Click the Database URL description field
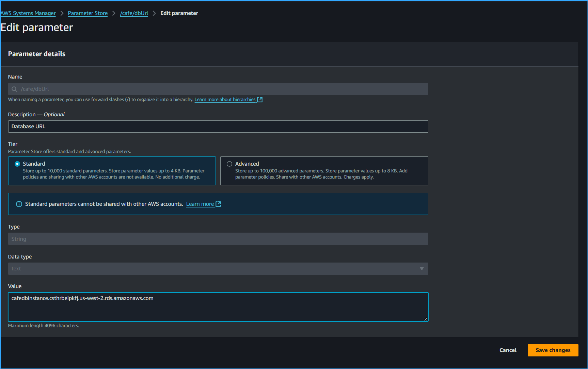Screen dimensions: 588x369 (x=218, y=126)
